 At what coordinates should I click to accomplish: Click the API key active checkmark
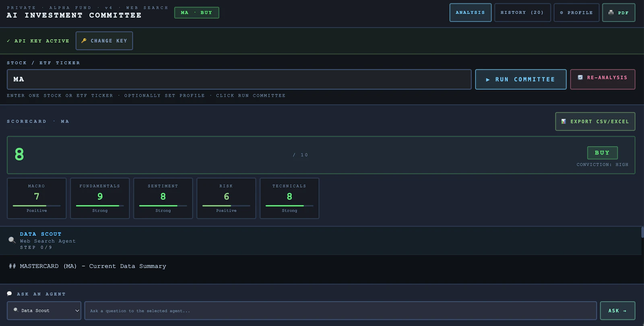click(8, 41)
